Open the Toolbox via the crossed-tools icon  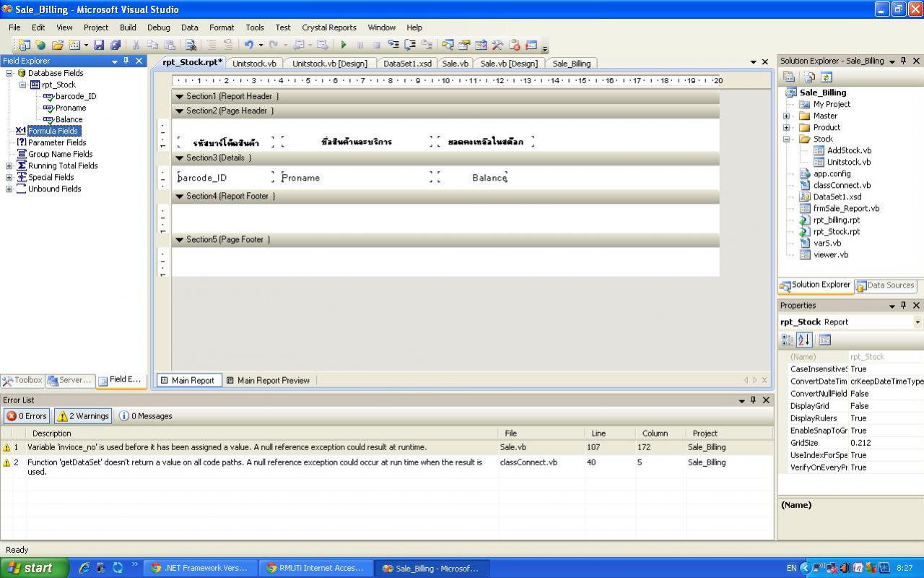(x=497, y=45)
